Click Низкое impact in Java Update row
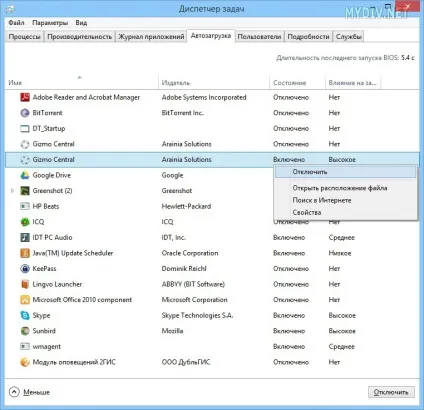 [340, 253]
